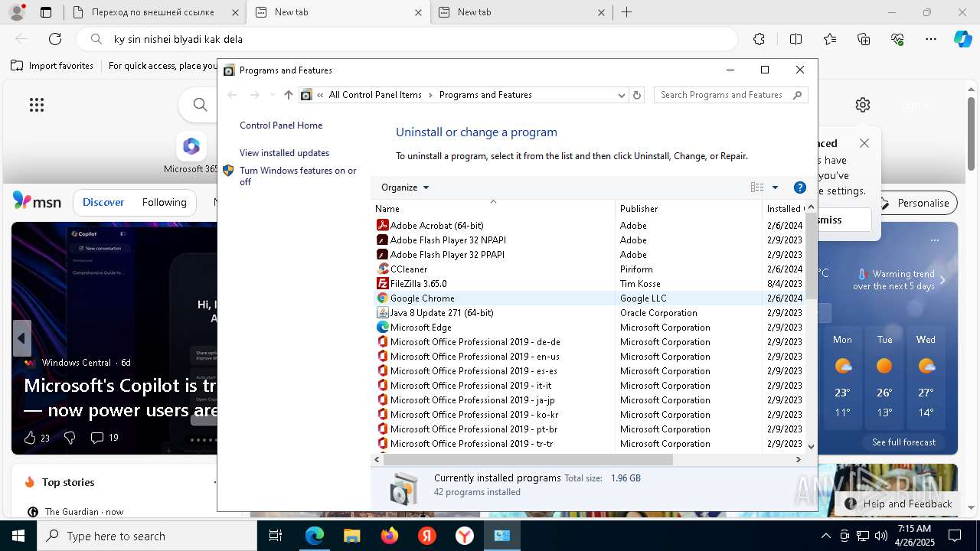
Task: Expand the address bar history dropdown
Action: tap(622, 95)
